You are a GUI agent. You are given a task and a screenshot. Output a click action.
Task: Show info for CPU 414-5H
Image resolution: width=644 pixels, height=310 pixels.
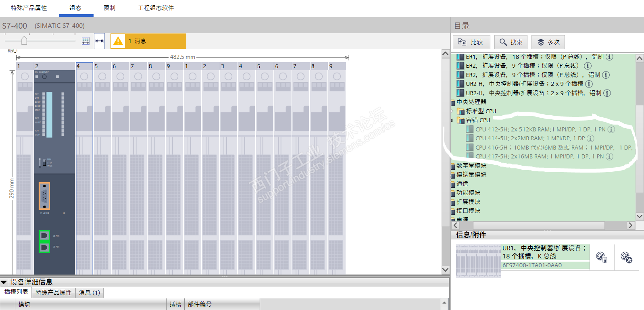point(590,138)
